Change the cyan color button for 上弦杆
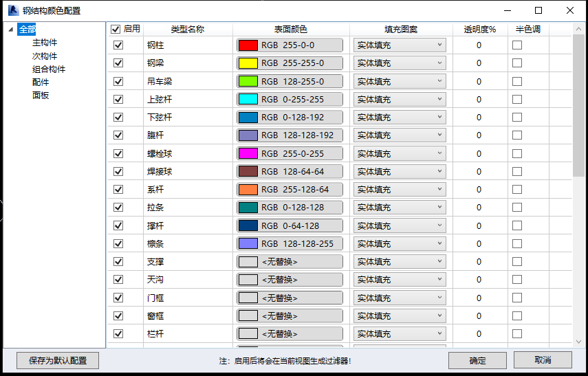This screenshot has height=376, width=588. click(290, 99)
